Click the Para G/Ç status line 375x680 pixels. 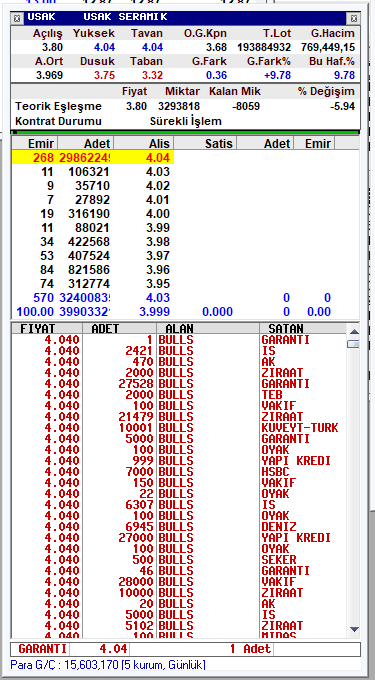[x=108, y=665]
